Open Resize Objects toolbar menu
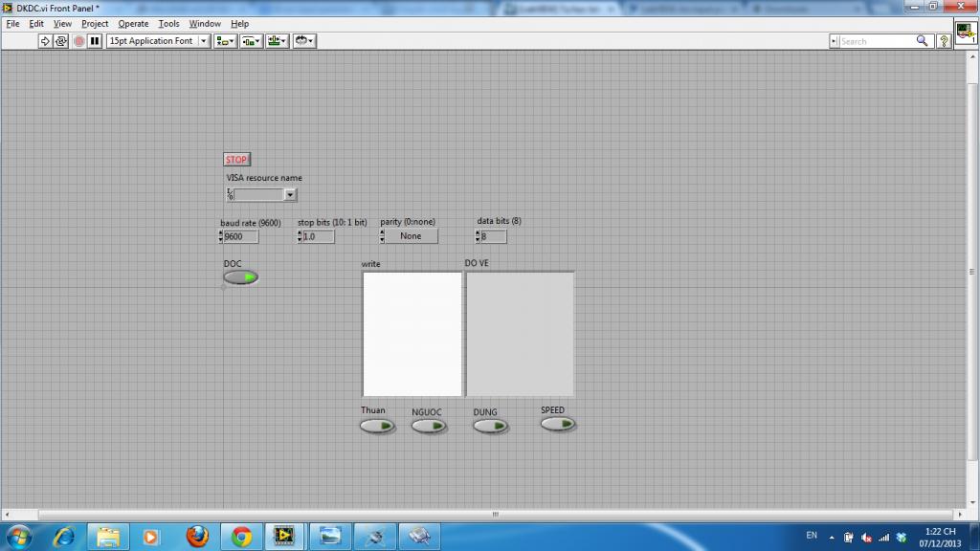Viewport: 980px width, 551px height. click(x=277, y=41)
